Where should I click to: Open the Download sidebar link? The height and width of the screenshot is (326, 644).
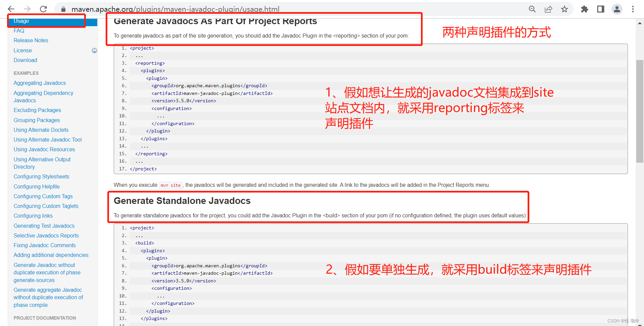click(x=25, y=60)
